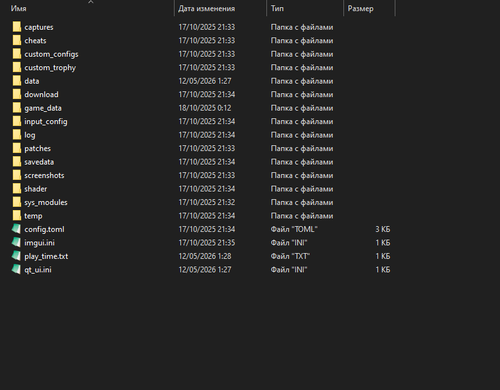Sort by the Размер column header

(360, 9)
